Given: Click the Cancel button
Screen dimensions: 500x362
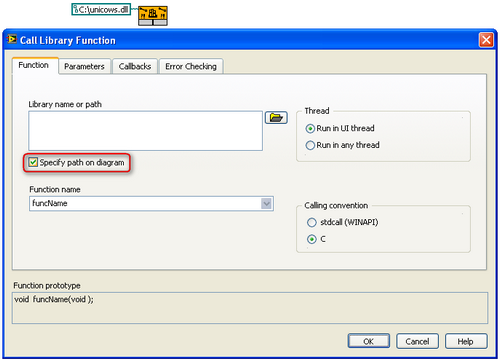Looking at the screenshot, I should point(417,341).
